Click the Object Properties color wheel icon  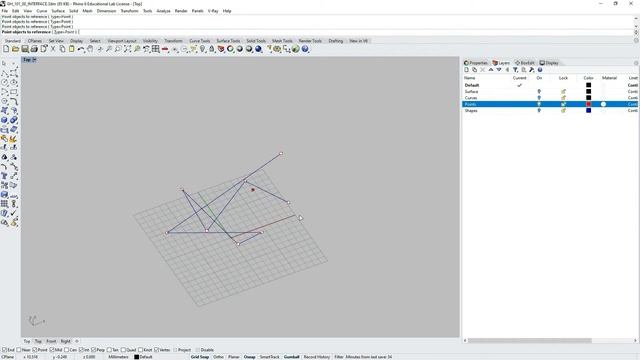230,49
